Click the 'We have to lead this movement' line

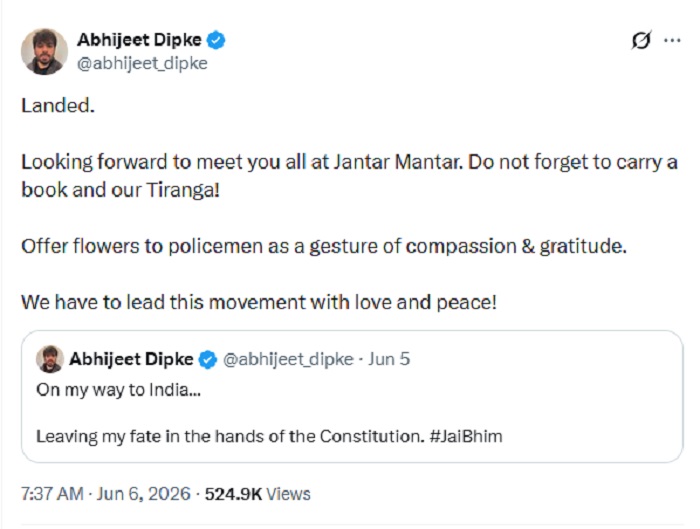point(259,303)
